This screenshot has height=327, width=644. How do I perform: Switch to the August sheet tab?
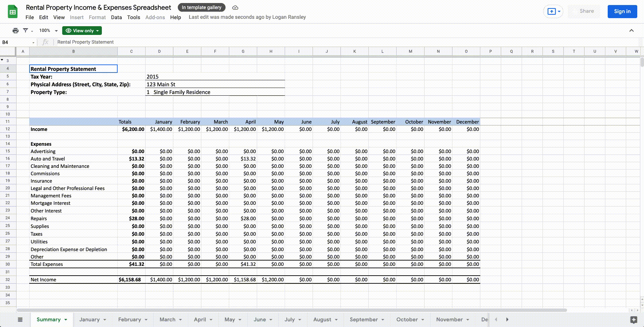pos(322,320)
